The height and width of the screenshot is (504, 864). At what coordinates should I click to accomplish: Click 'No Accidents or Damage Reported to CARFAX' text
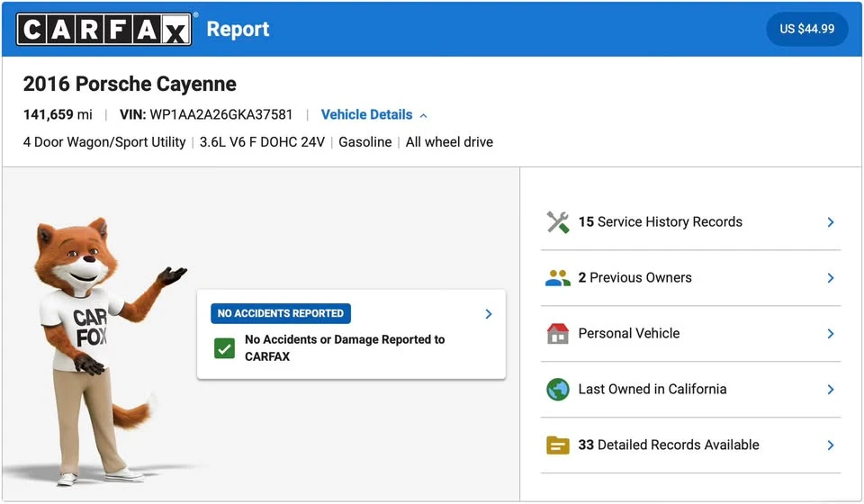point(345,347)
